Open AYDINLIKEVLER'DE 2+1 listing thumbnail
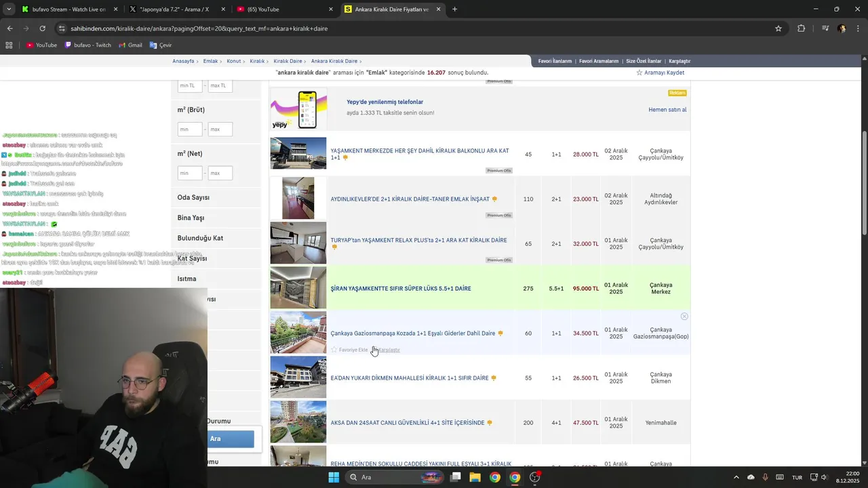This screenshot has height=488, width=868. (298, 198)
